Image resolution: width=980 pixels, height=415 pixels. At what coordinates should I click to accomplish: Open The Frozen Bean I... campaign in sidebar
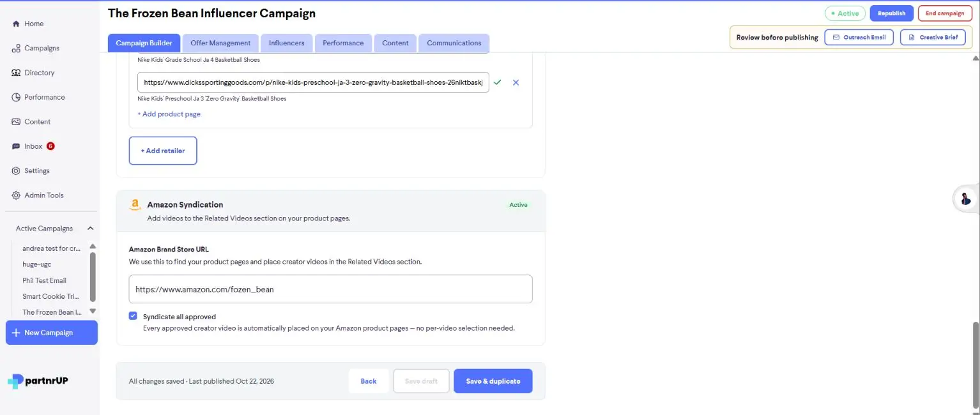click(52, 312)
